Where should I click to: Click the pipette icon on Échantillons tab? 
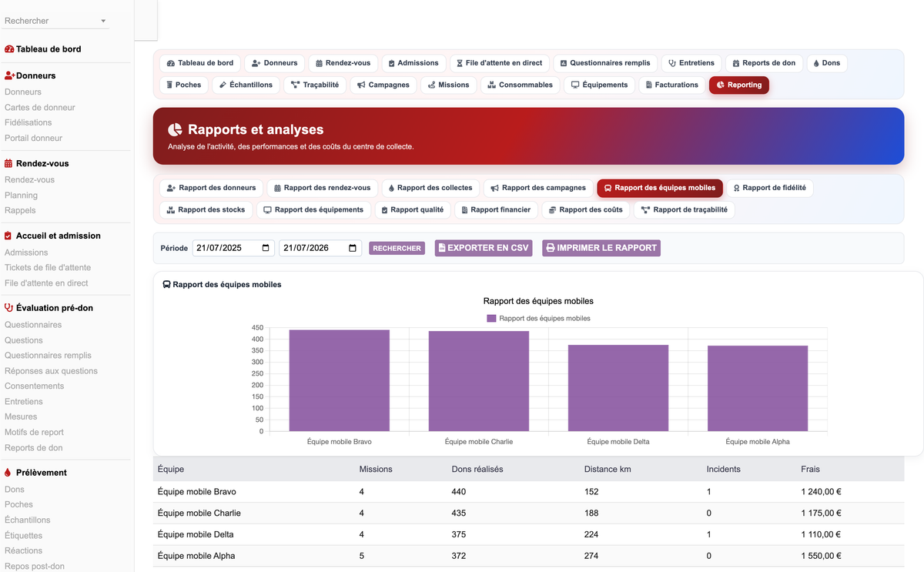click(223, 85)
